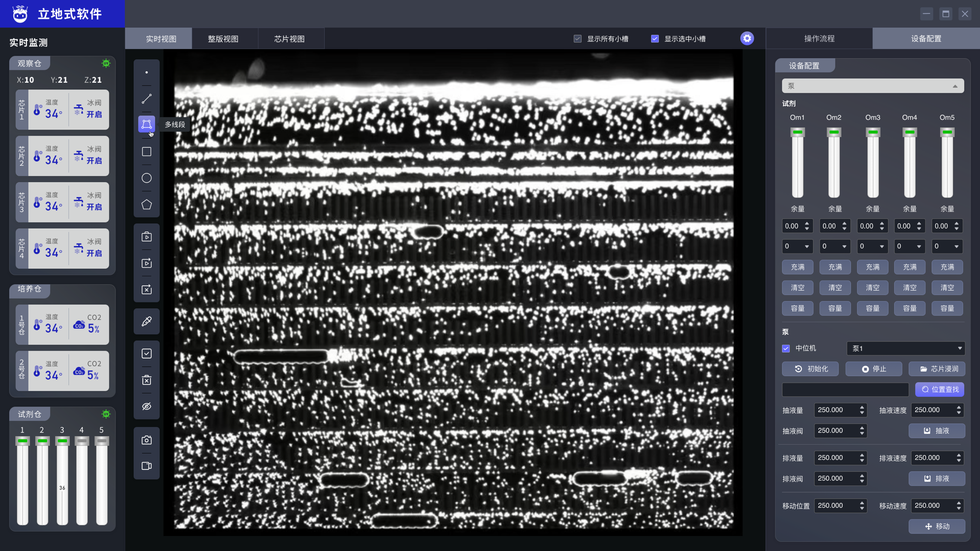Switch to the 芯片视图 tab
This screenshot has width=980, height=551.
pyautogui.click(x=289, y=39)
